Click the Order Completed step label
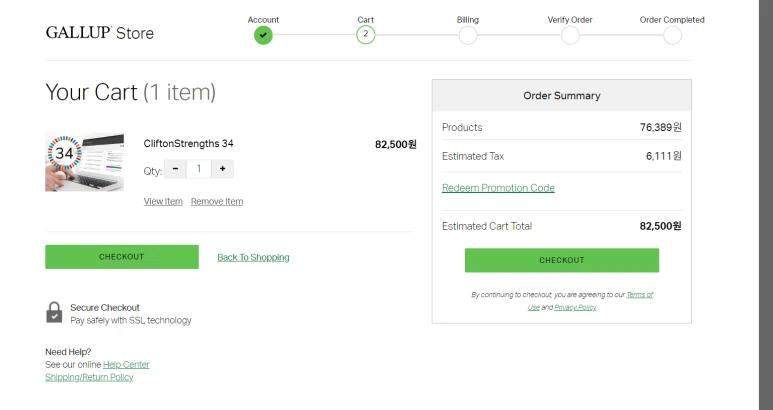 tap(672, 20)
